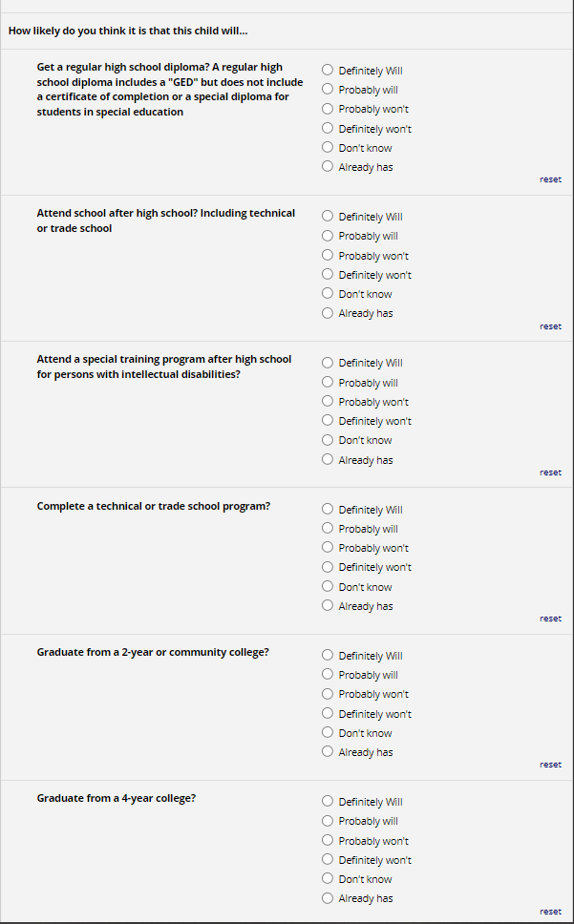Select 'Probably won't' for special training program
The width and height of the screenshot is (574, 924).
coord(328,401)
